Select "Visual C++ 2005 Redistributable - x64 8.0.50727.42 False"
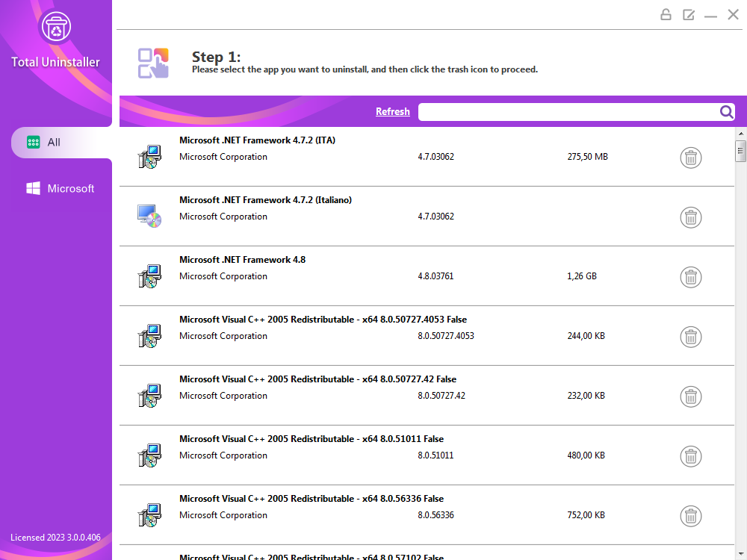747x560 pixels. tap(427, 396)
